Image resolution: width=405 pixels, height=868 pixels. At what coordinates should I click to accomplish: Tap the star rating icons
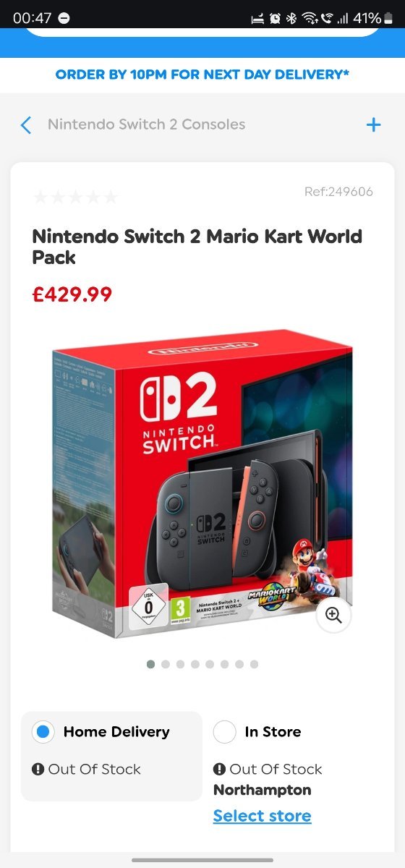(75, 196)
